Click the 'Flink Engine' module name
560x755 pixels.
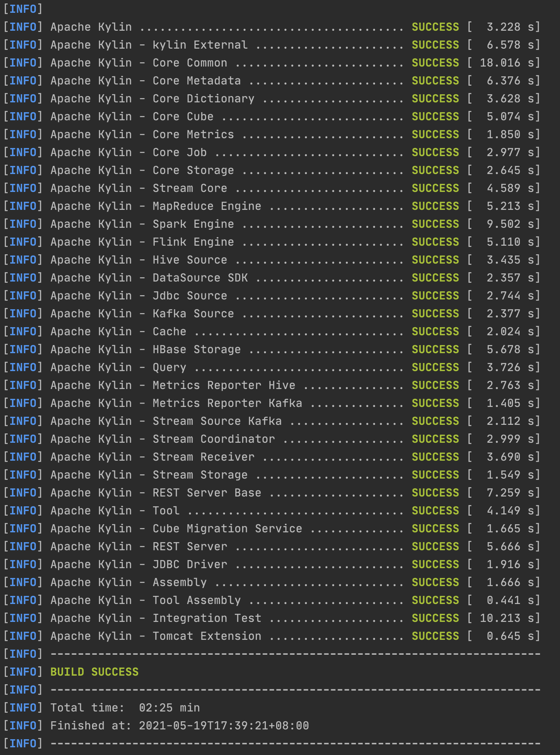pos(193,242)
